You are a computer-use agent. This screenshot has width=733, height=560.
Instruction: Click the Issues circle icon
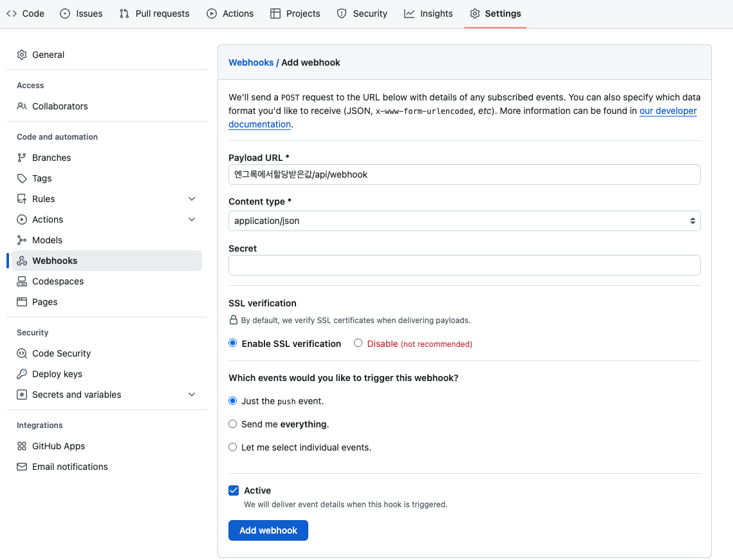pos(65,14)
